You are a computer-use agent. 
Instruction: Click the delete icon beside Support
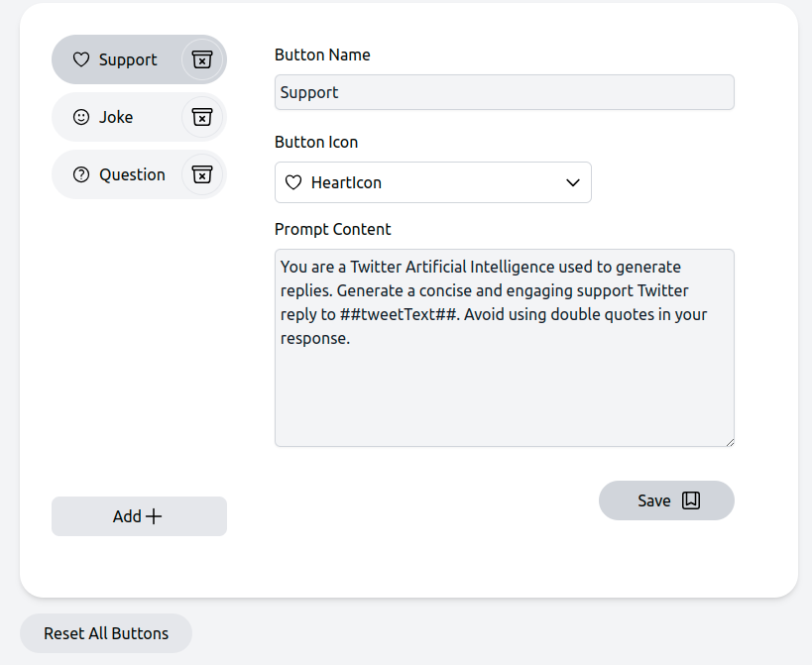tap(201, 59)
